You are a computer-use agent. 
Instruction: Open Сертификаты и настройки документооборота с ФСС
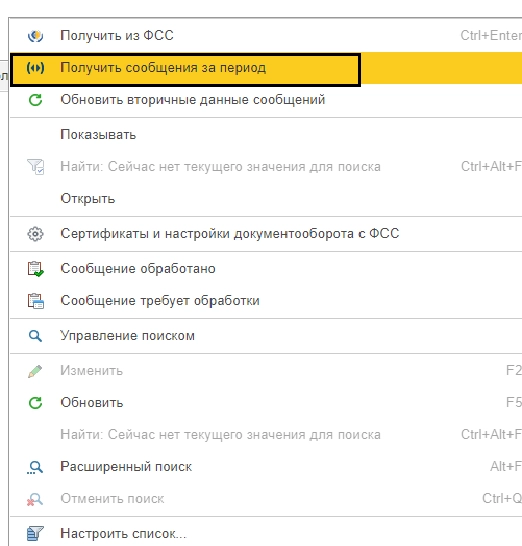(266, 234)
